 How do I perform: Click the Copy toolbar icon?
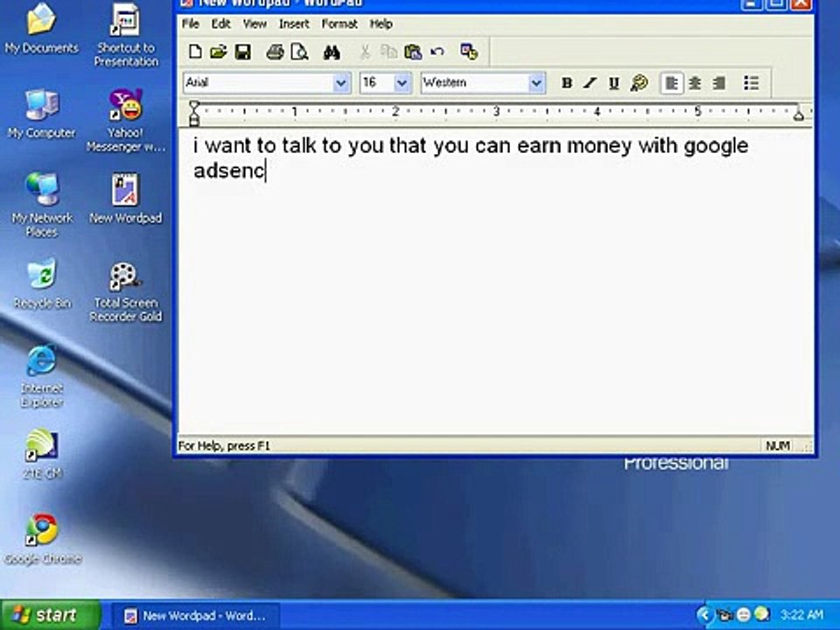[388, 52]
